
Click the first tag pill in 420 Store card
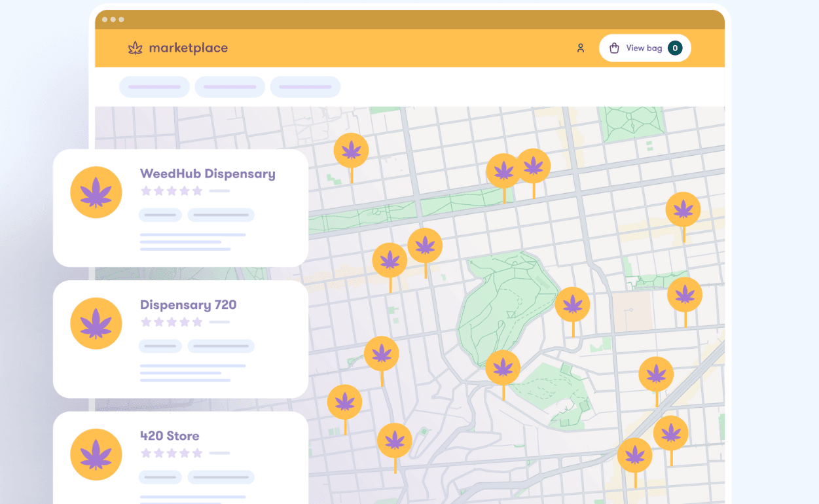tap(160, 477)
